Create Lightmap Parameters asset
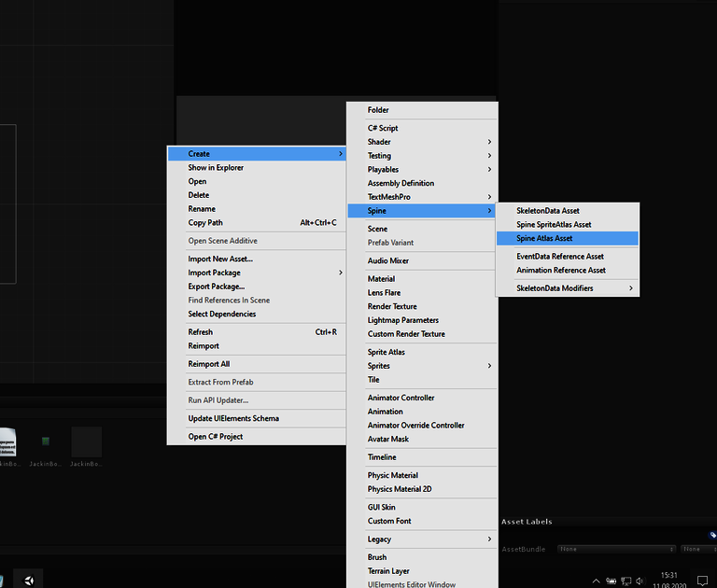The width and height of the screenshot is (717, 588). pos(422,320)
